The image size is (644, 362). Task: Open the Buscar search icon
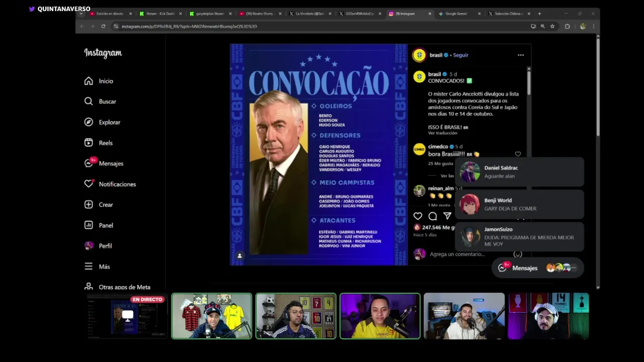pos(89,101)
